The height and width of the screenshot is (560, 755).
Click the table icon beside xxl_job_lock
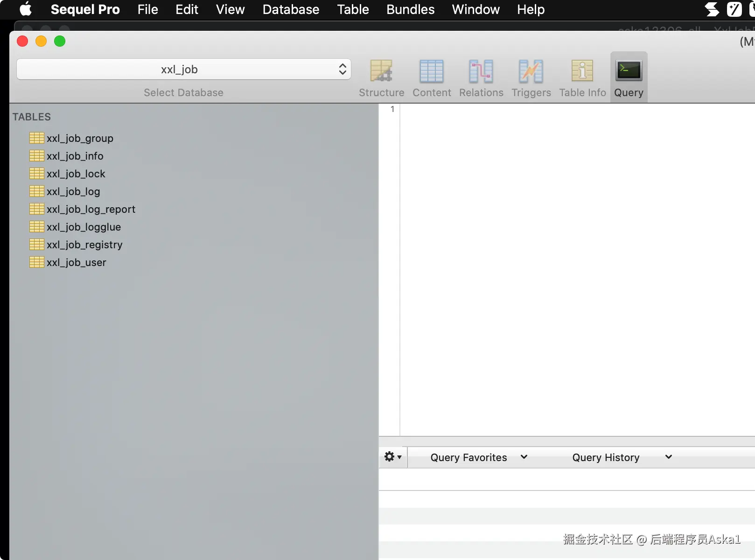tap(36, 173)
